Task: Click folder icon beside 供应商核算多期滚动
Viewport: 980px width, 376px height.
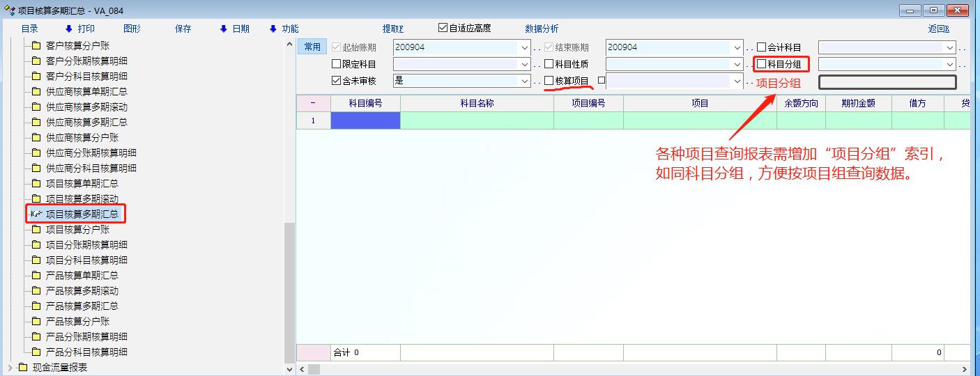Action: pos(36,107)
